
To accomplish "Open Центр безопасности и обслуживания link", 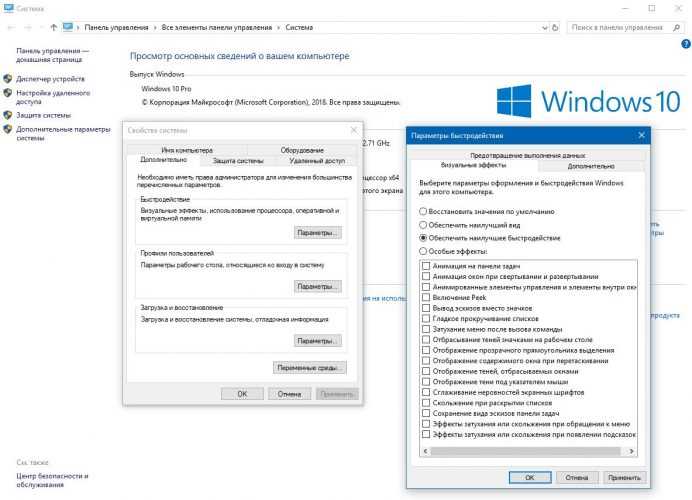I will 53,480.
